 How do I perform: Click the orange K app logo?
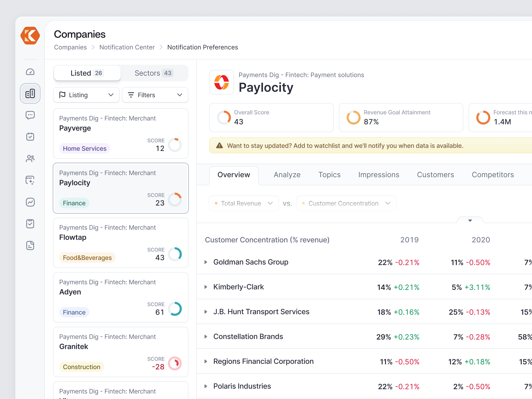30,36
